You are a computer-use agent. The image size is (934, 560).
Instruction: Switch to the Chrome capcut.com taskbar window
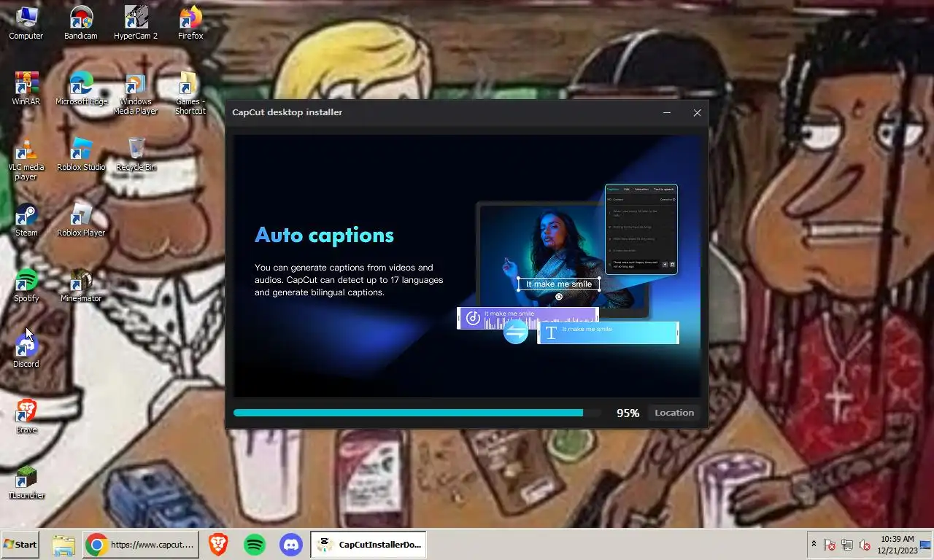pyautogui.click(x=141, y=545)
